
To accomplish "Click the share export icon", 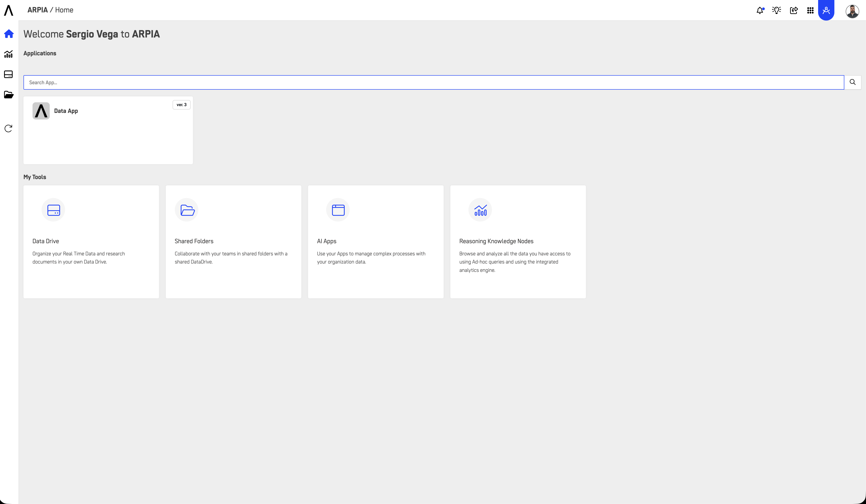I will coord(793,10).
